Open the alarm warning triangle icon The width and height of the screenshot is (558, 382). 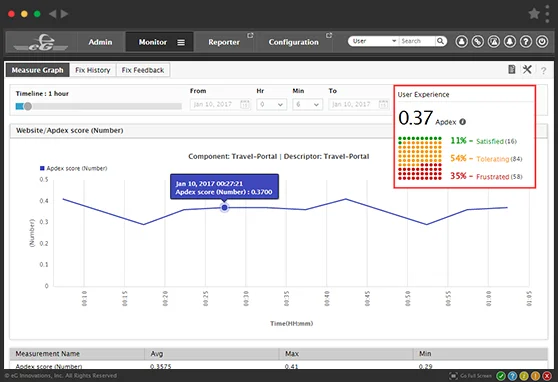click(494, 42)
